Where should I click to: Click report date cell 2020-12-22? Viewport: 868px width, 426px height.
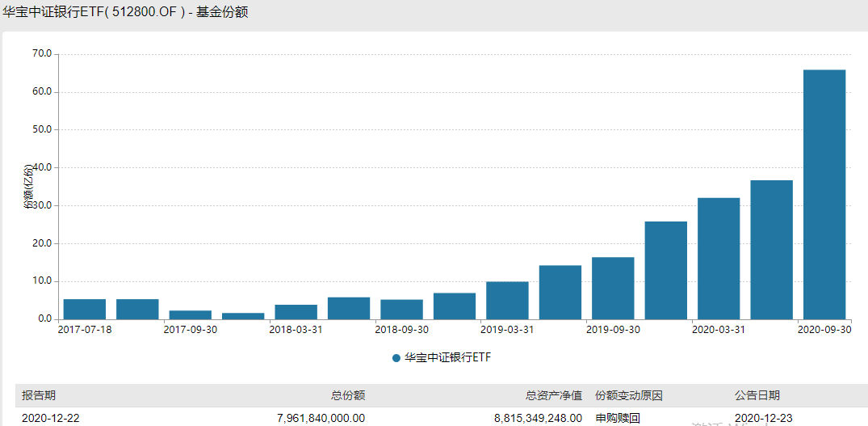click(x=50, y=418)
